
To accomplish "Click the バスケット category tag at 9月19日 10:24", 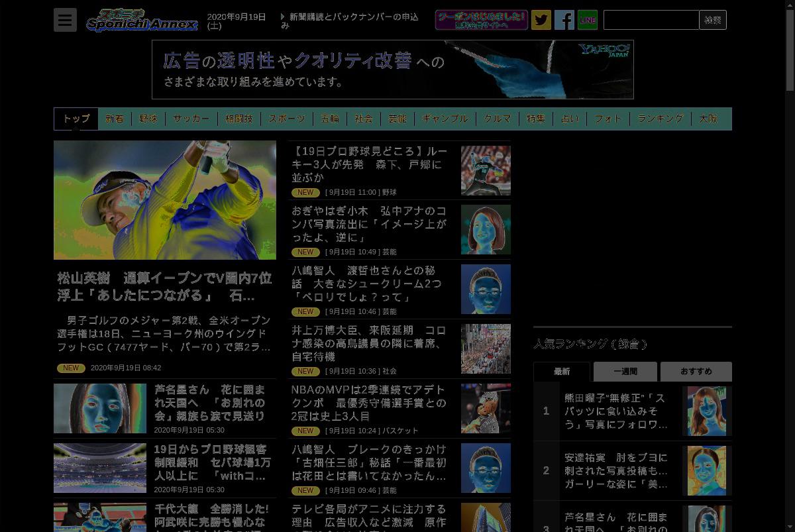I will (x=400, y=431).
